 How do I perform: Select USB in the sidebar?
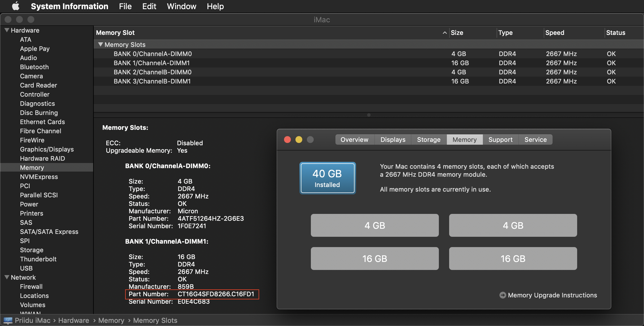26,268
